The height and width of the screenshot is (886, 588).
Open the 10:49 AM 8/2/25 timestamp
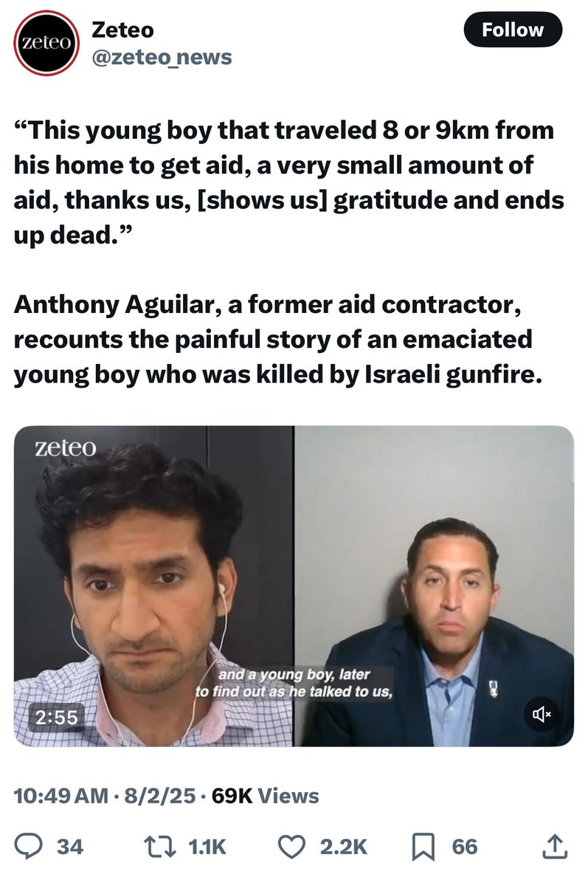click(105, 795)
